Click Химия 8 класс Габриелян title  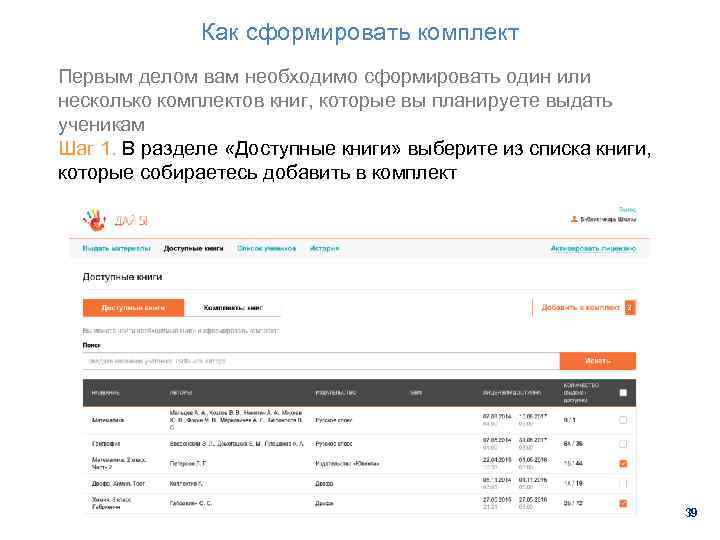[112, 503]
